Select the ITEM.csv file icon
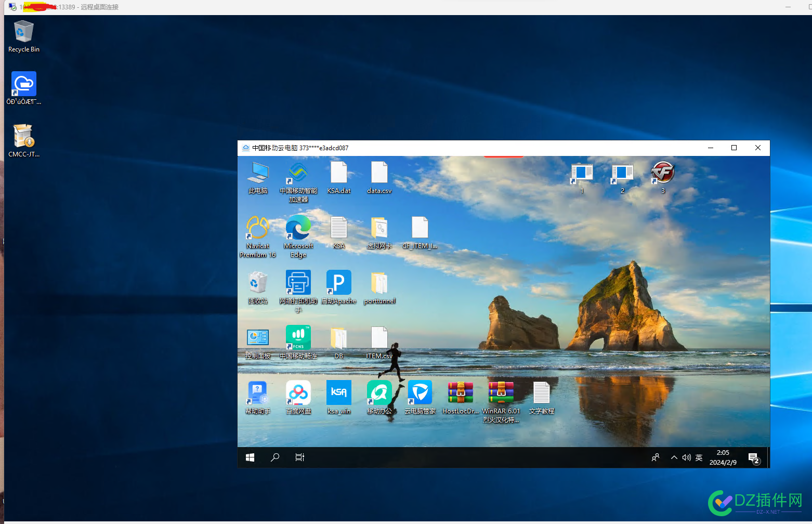The image size is (812, 524). point(379,338)
